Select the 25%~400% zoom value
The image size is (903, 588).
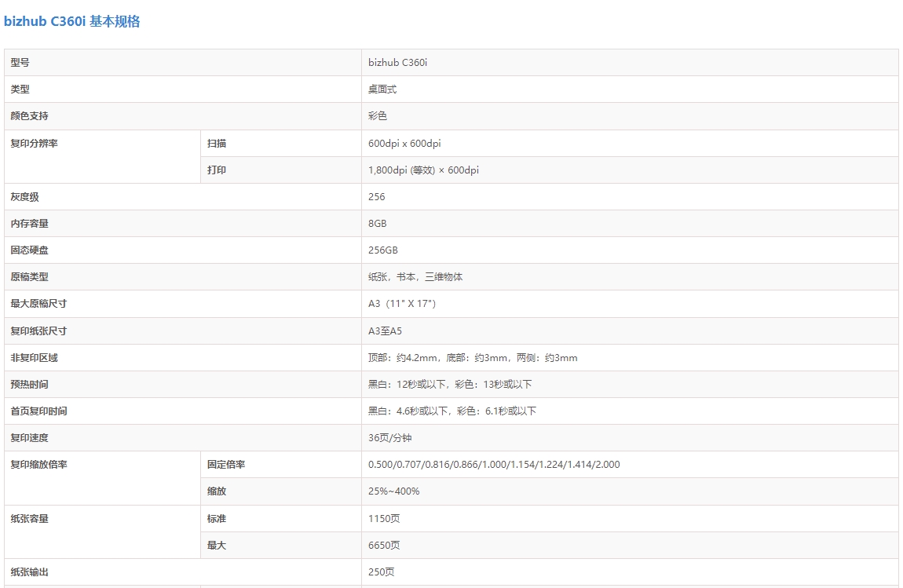point(394,491)
